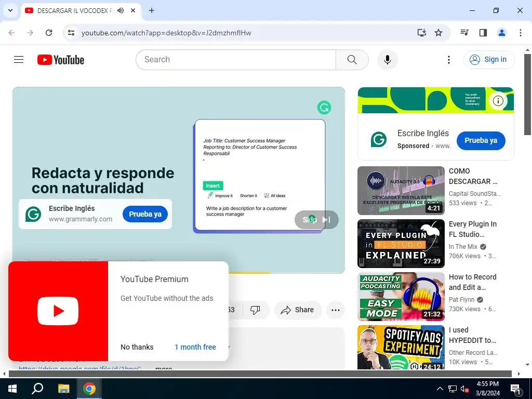Visit Capital SoundSta channel name
532x399 pixels.
[474, 194]
